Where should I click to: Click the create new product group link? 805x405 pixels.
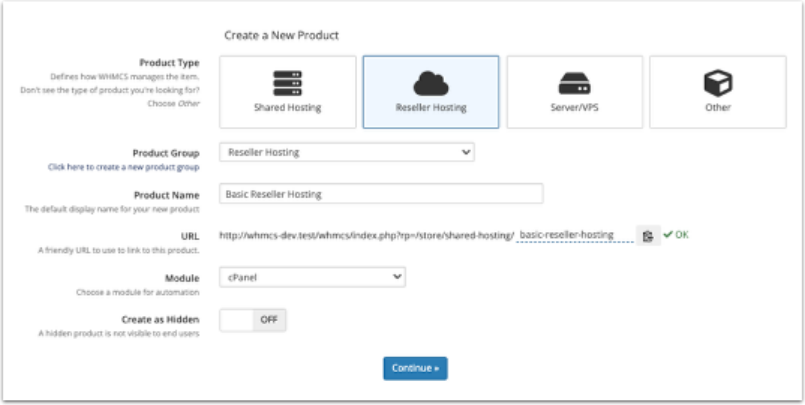coord(124,167)
